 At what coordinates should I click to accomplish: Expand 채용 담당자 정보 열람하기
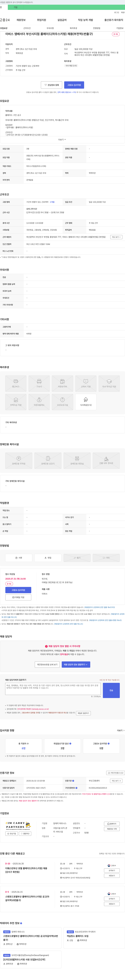pyautogui.click(x=76, y=665)
